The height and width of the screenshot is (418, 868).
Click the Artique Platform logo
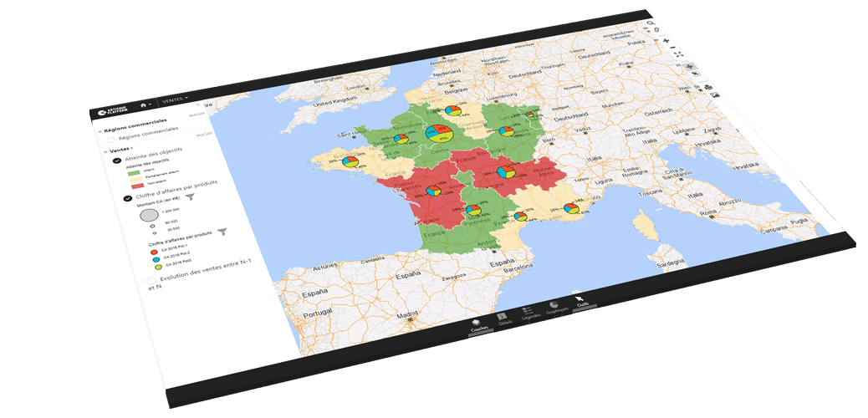click(112, 110)
